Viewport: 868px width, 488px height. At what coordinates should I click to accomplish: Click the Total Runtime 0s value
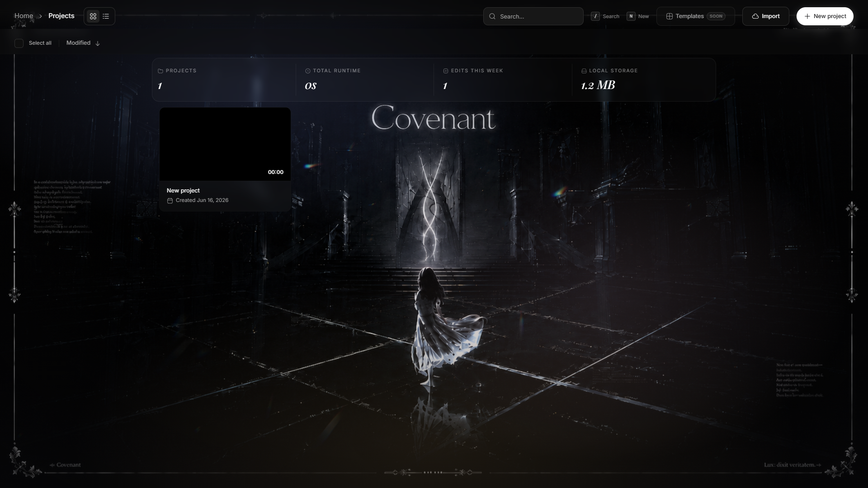(x=311, y=86)
